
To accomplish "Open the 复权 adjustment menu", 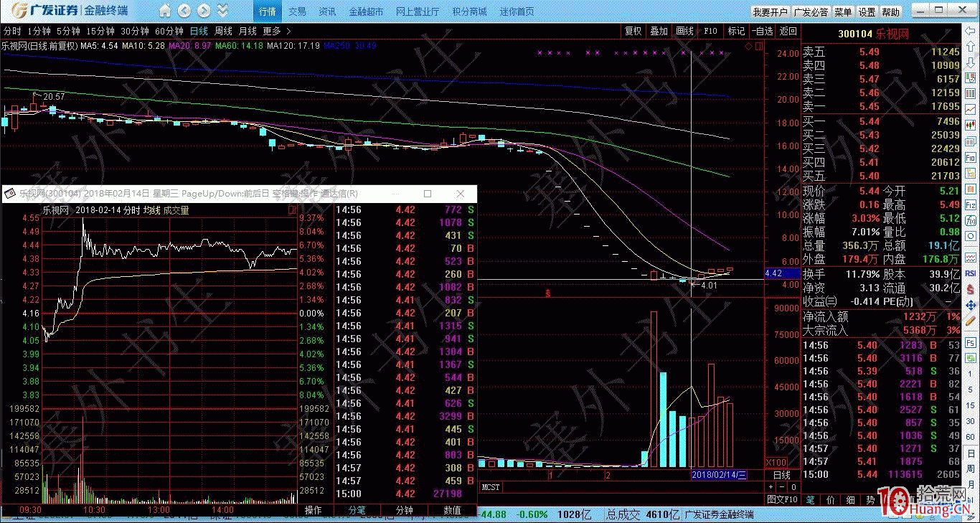I will (633, 32).
